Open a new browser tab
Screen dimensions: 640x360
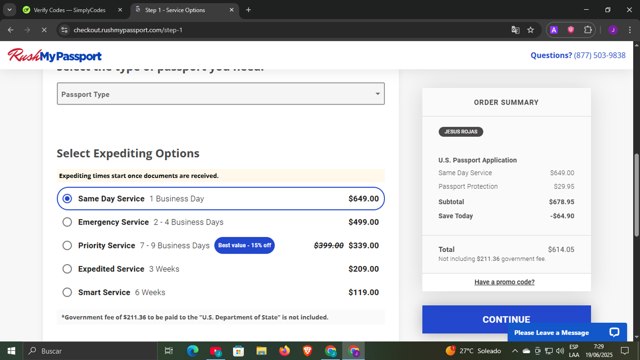pyautogui.click(x=248, y=10)
